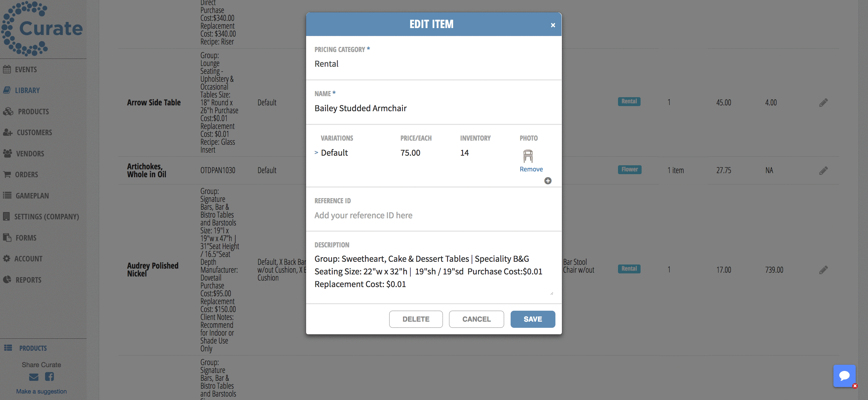Add a new variation with the plus icon
The image size is (868, 400).
pos(548,181)
